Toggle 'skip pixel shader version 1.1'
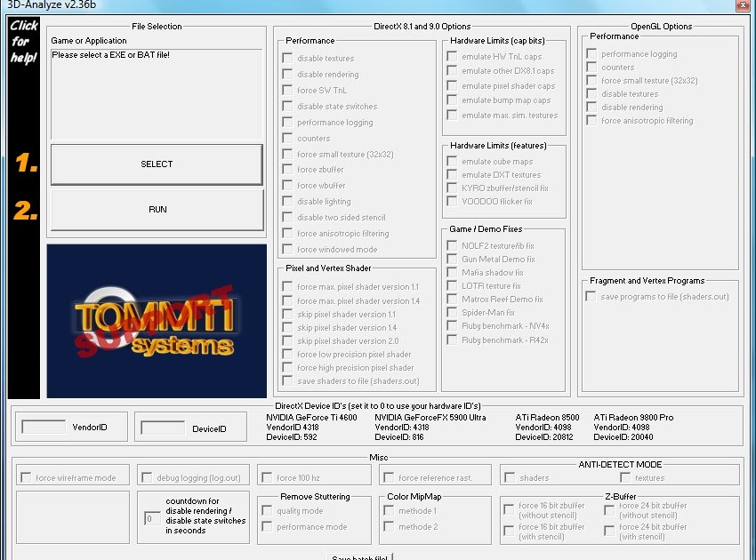Viewport: 756px width, 560px height. pyautogui.click(x=287, y=314)
